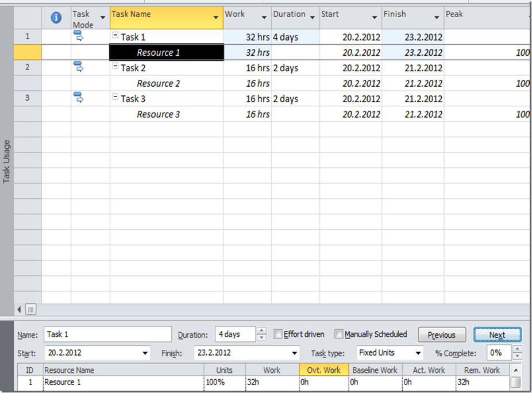
Task: Select the Resource 2 assignment row
Action: click(x=158, y=83)
